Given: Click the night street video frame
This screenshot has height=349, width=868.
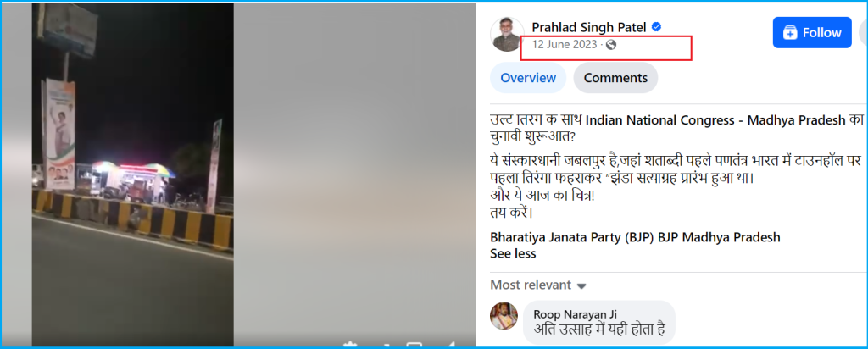Looking at the screenshot, I should [133, 174].
